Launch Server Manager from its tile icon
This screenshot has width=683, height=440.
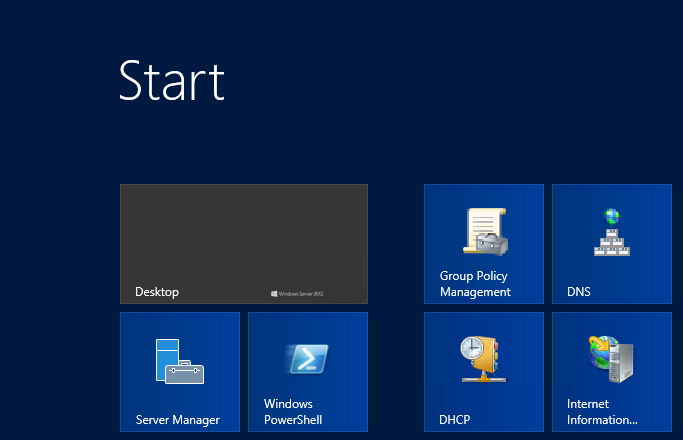point(179,361)
